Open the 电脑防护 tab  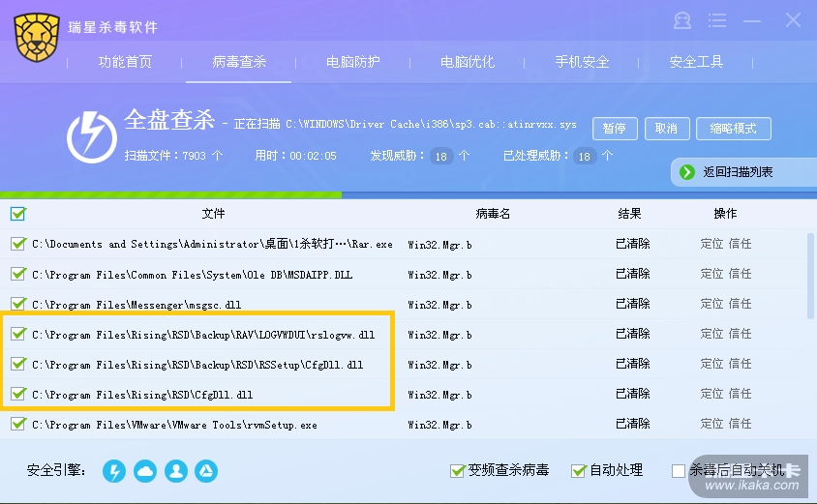click(x=353, y=62)
